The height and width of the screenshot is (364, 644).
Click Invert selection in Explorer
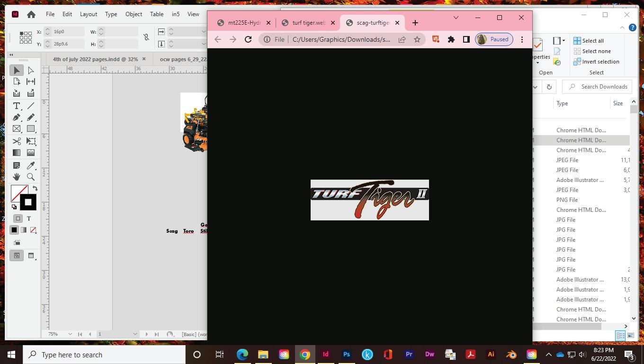point(596,62)
